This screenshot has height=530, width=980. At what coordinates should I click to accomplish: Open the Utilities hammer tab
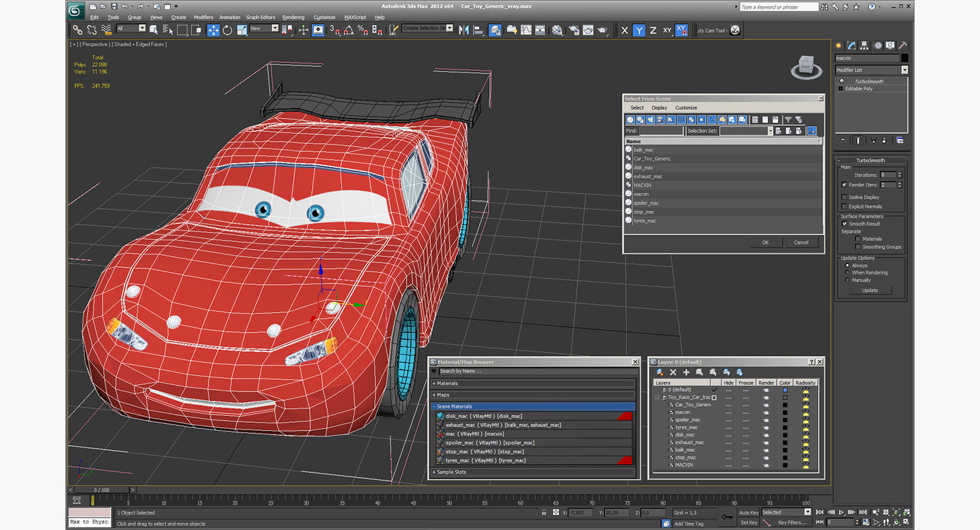(x=903, y=46)
